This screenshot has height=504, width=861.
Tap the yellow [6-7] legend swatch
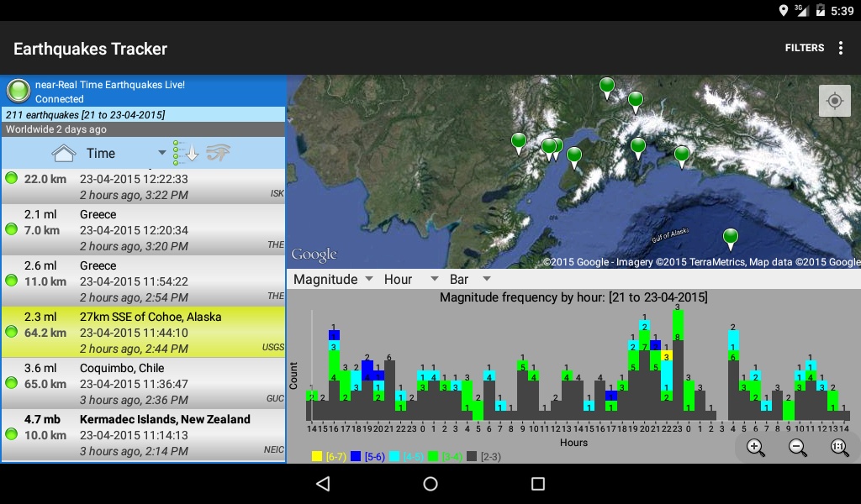(317, 456)
